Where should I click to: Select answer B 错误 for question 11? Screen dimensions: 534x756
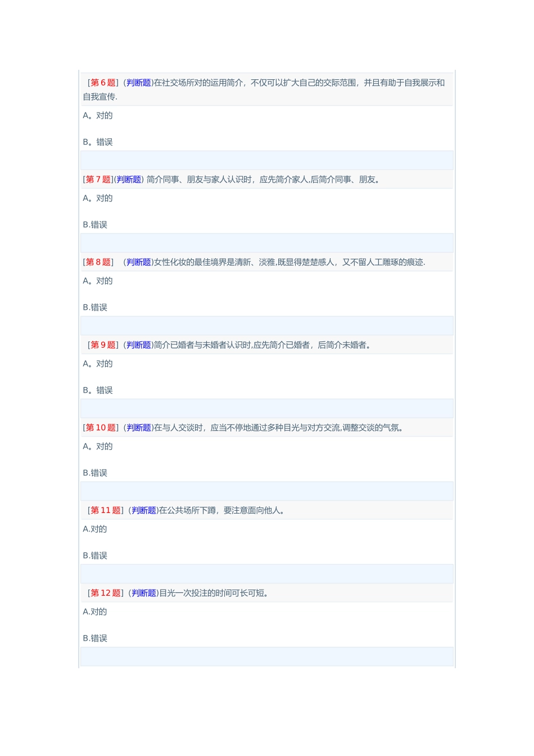pyautogui.click(x=95, y=555)
